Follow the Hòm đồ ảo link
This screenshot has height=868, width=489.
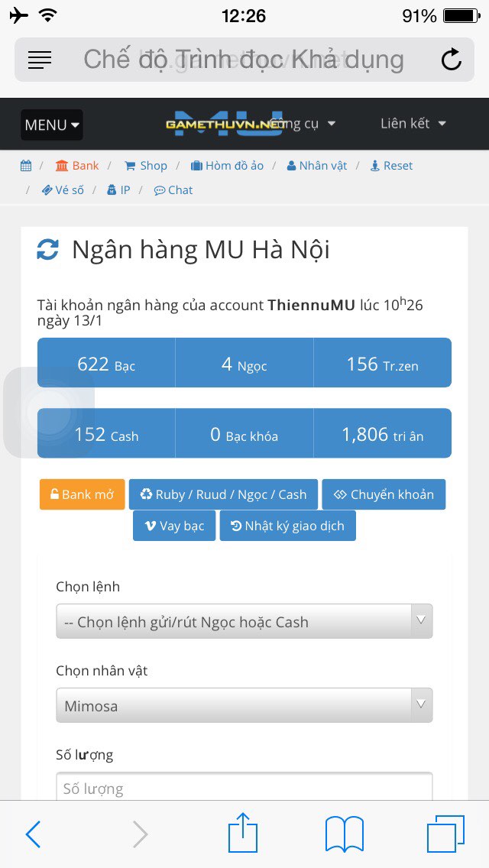click(x=227, y=166)
